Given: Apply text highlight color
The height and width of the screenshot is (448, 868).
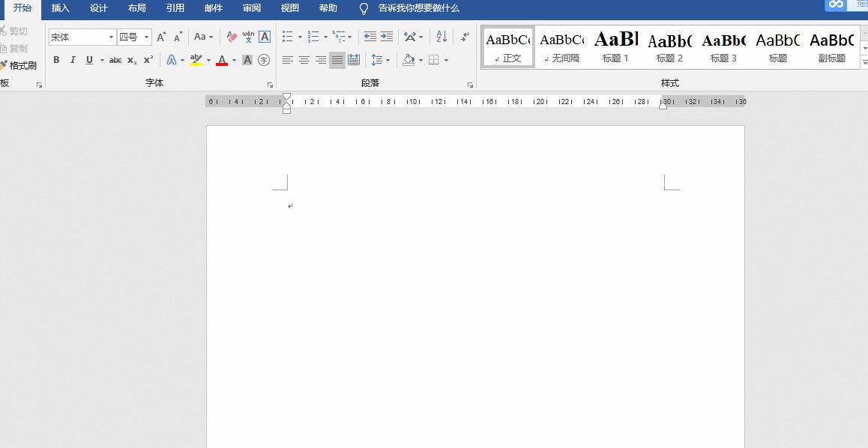Looking at the screenshot, I should (196, 60).
